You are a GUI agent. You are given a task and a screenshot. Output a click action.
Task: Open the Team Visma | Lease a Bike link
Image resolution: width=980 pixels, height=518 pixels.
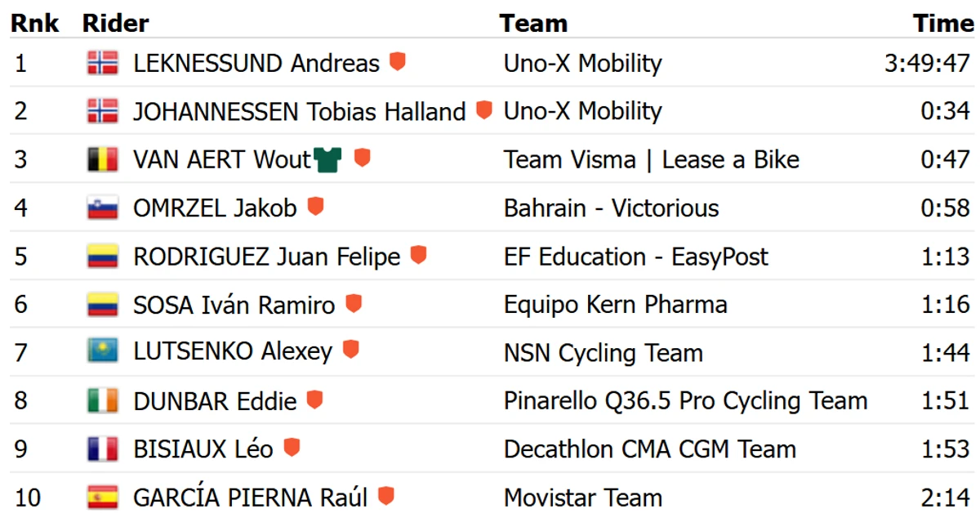click(x=652, y=159)
